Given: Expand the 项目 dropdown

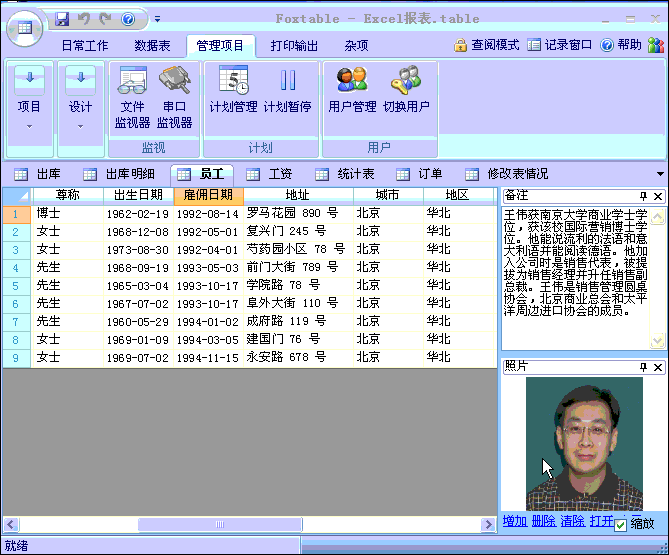Looking at the screenshot, I should point(30,99).
